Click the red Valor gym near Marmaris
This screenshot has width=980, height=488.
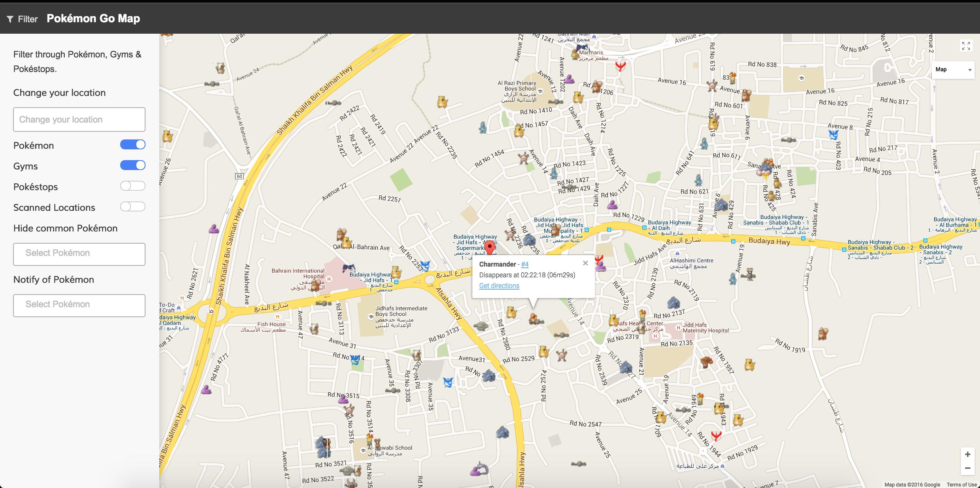point(620,66)
